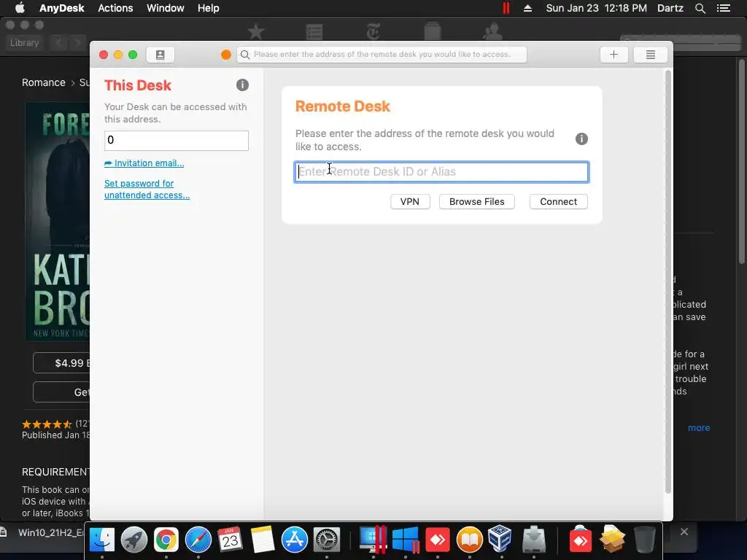Screen dimensions: 747x560
Task: Open the AnyDesk menu in menu bar
Action: tap(61, 8)
